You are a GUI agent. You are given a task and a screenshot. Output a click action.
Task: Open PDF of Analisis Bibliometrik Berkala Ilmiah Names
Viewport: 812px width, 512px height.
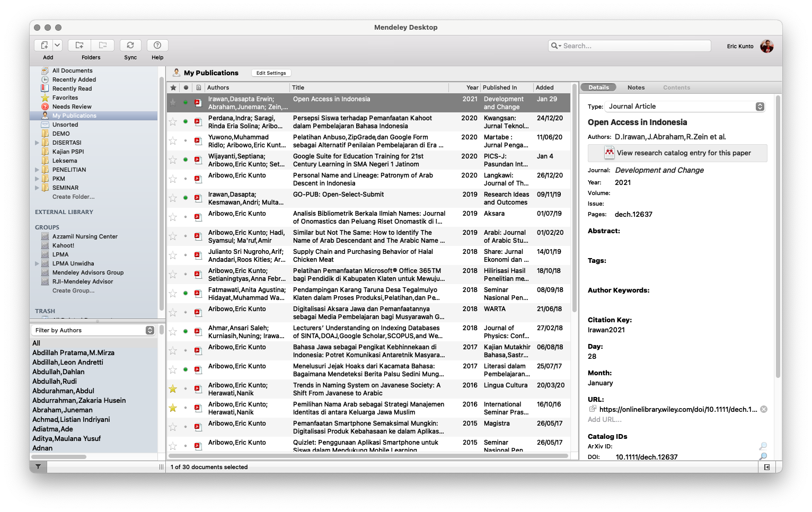click(x=198, y=217)
